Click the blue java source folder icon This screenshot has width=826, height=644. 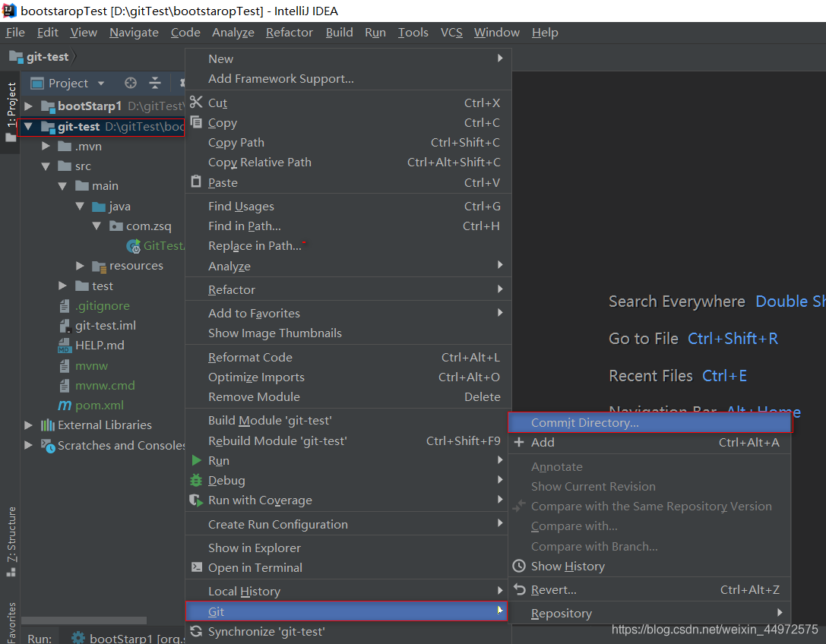point(99,207)
